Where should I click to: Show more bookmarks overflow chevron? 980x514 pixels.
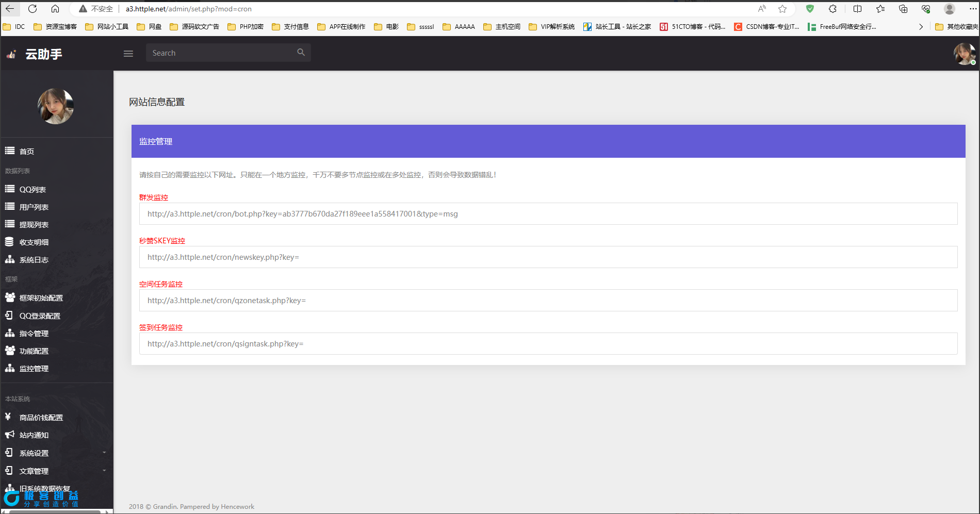[921, 27]
